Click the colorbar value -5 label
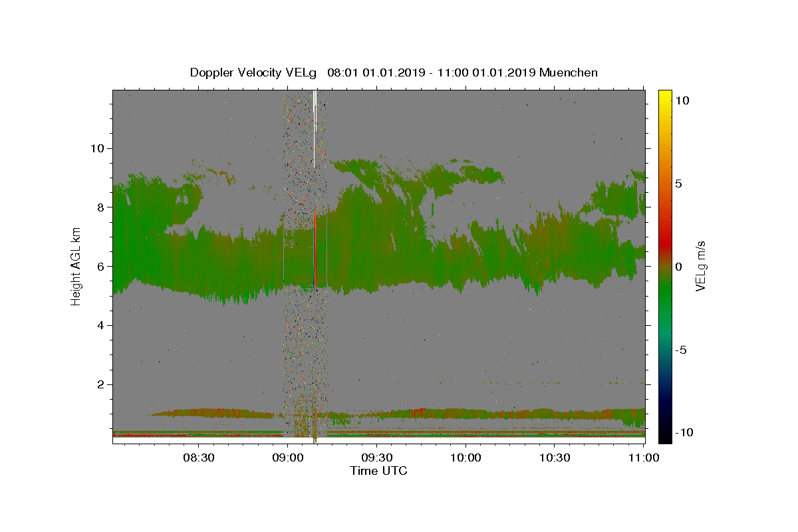798x532 pixels. [681, 350]
